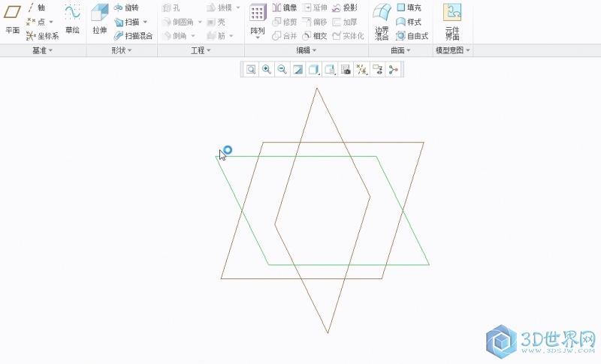Open the 模型意图 group overflow menu
This screenshot has height=364, width=601.
(x=453, y=50)
